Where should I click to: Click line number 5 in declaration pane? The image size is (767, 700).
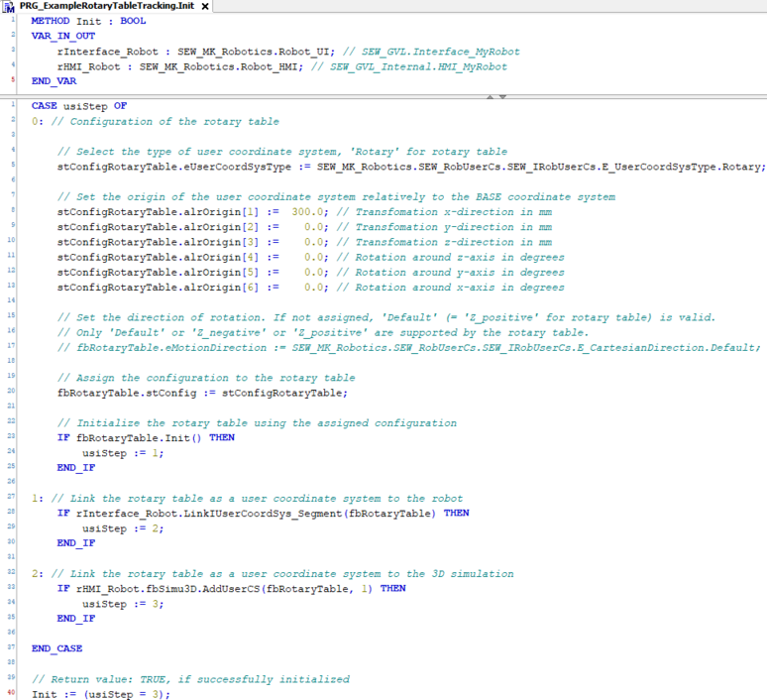[12, 81]
